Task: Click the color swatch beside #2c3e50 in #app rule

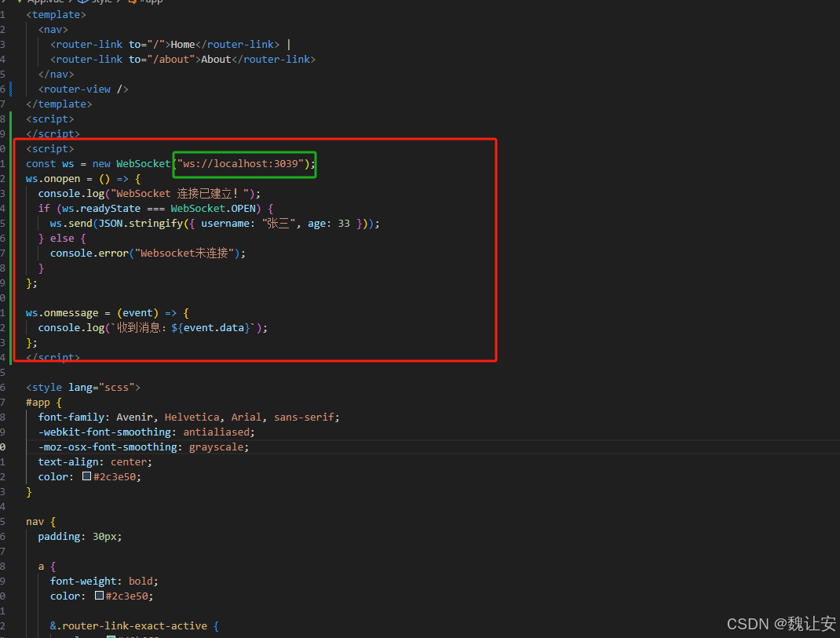Action: 87,476
